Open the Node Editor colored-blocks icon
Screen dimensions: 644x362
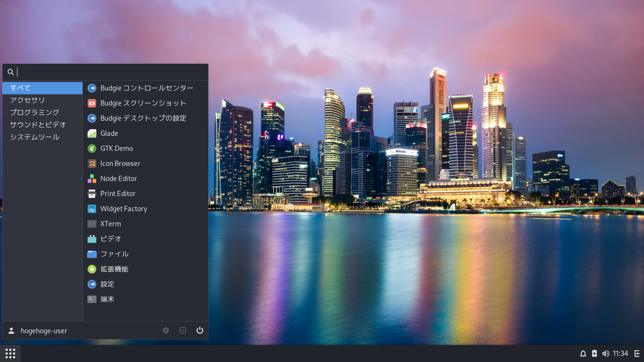92,179
